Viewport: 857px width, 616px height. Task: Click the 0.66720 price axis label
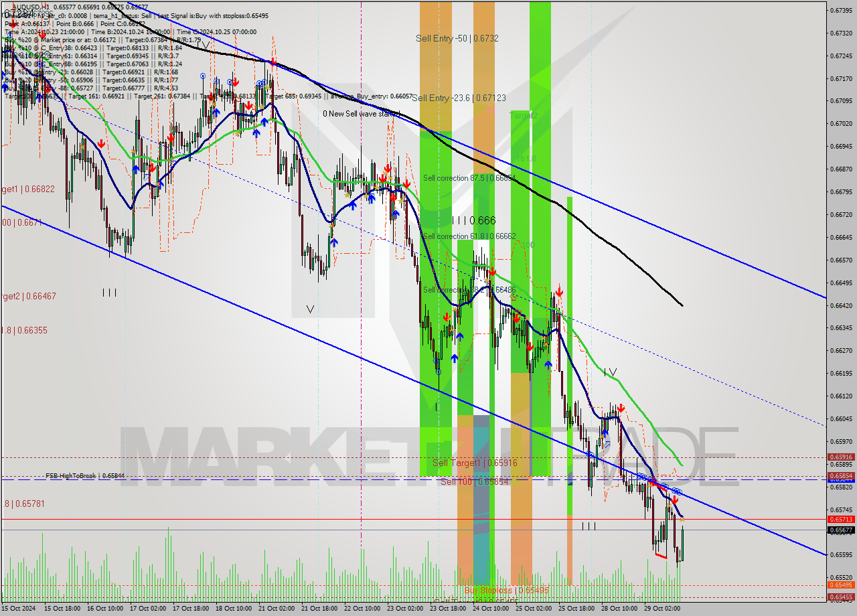842,215
